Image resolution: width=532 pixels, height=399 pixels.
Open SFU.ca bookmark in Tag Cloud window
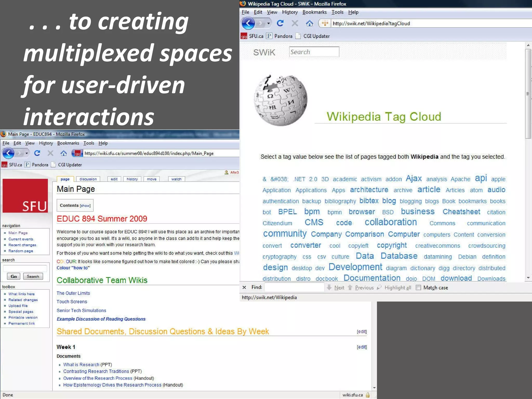[x=252, y=36]
